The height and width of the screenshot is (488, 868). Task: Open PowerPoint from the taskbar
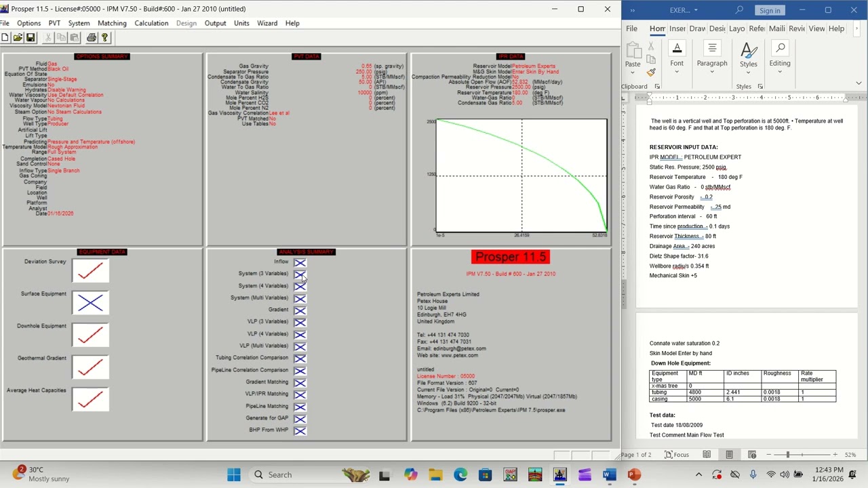[634, 474]
